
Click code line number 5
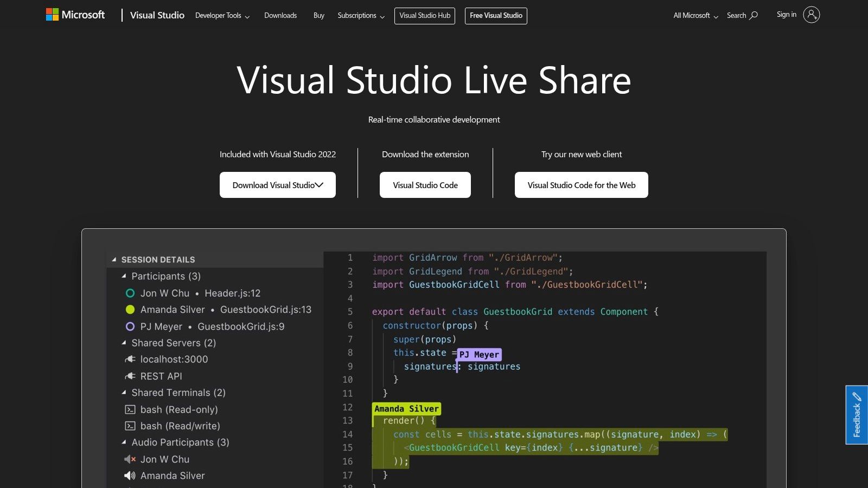tap(350, 312)
